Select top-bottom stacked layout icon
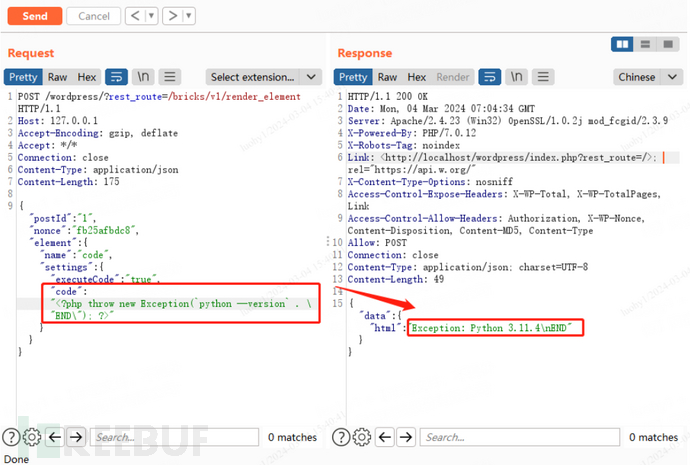Image resolution: width=690 pixels, height=465 pixels. coord(645,45)
